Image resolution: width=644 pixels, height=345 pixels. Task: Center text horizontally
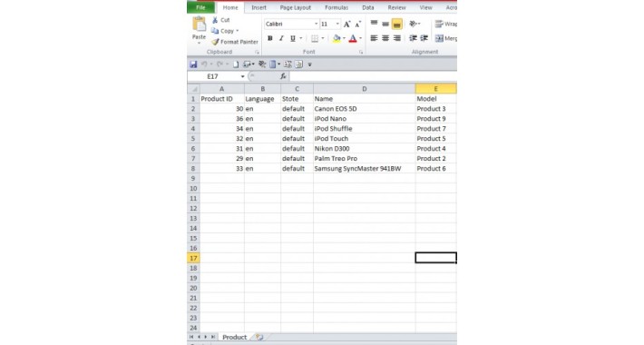click(385, 38)
